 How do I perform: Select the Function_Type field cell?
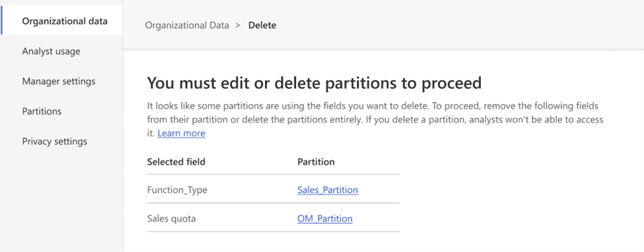pos(177,190)
